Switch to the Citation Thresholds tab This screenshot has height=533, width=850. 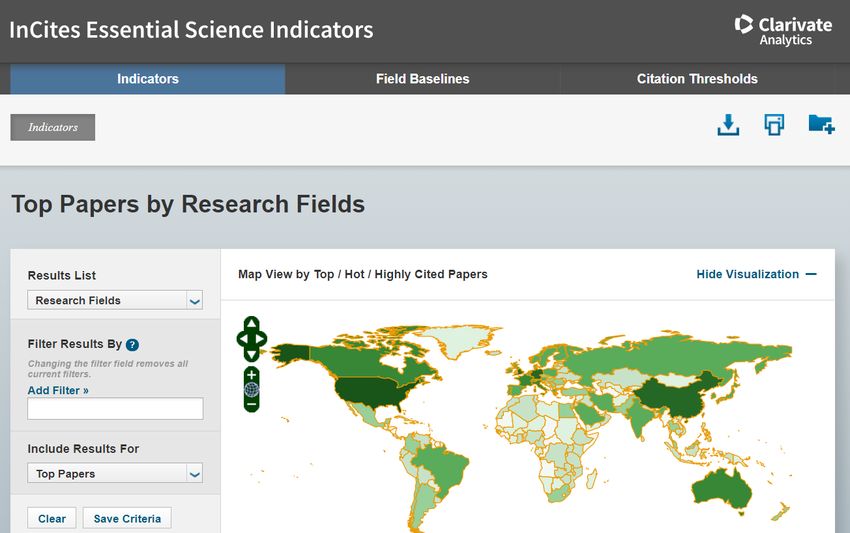(697, 79)
